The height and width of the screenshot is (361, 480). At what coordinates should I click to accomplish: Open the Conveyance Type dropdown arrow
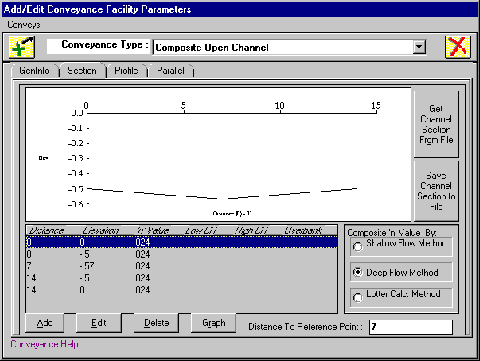coord(419,47)
